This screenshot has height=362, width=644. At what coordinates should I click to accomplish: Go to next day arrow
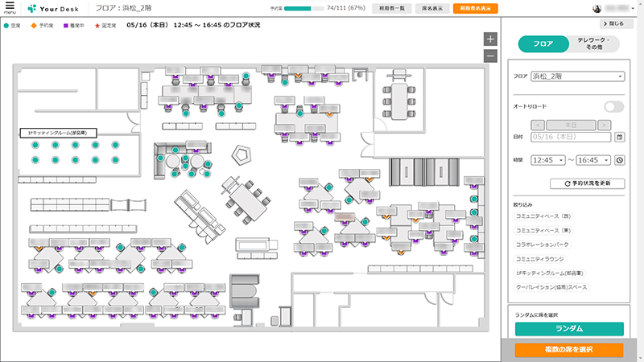[x=604, y=125]
